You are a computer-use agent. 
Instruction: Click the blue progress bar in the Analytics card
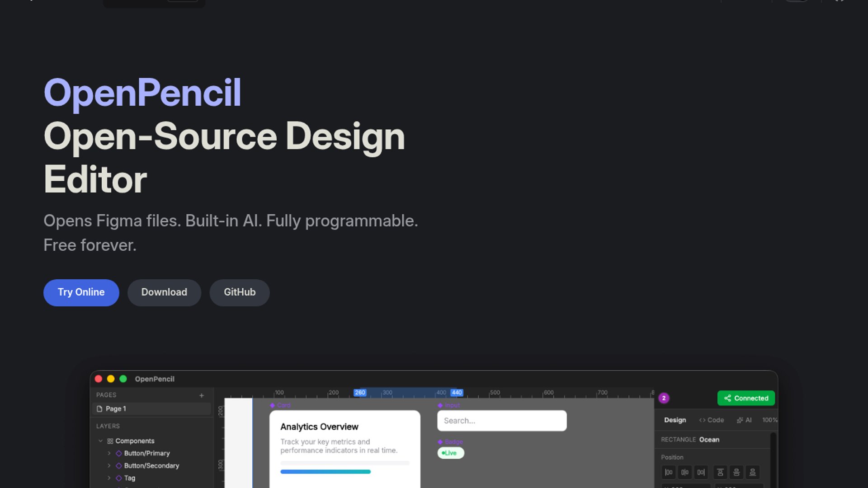(325, 472)
